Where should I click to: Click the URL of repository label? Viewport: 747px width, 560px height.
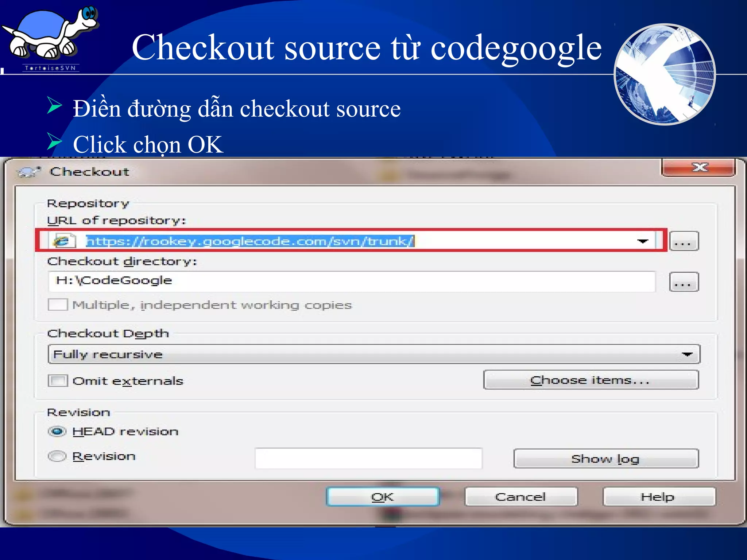(x=117, y=221)
